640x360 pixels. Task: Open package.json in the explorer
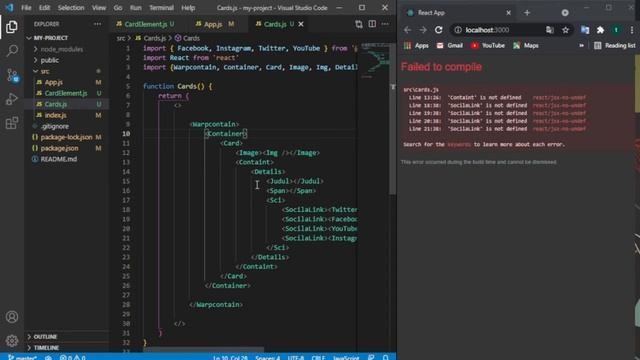pos(60,148)
